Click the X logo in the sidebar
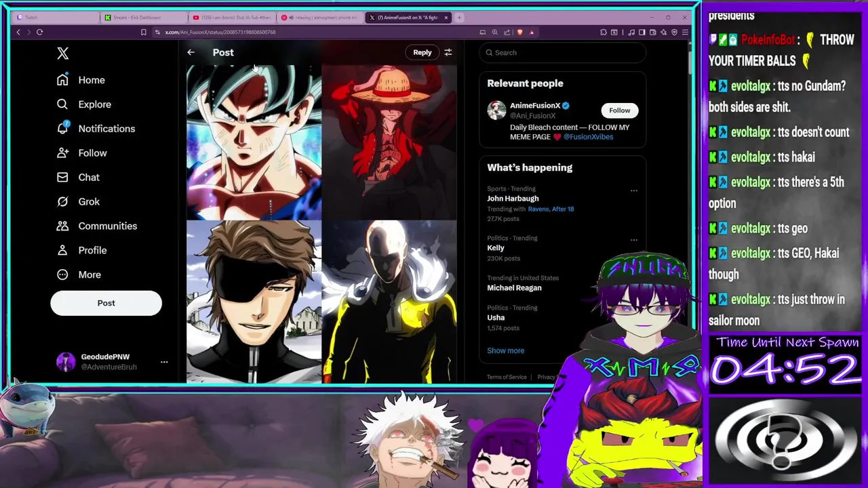The width and height of the screenshot is (868, 488). pyautogui.click(x=62, y=53)
